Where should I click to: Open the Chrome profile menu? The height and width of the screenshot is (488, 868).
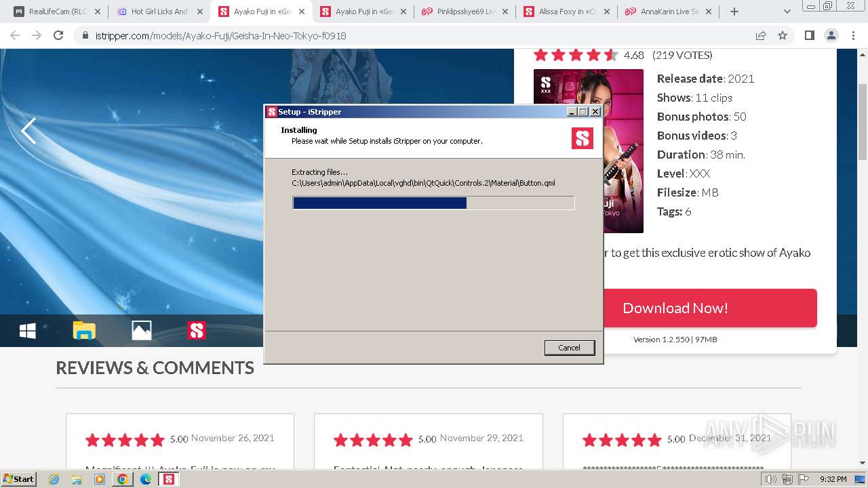[831, 35]
